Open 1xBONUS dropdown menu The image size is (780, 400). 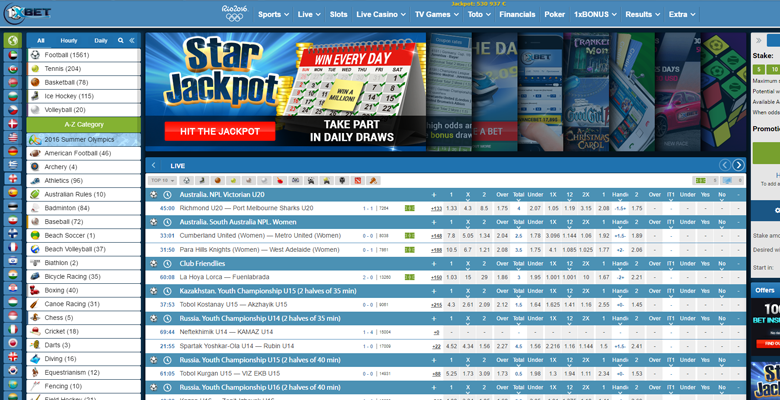point(595,14)
